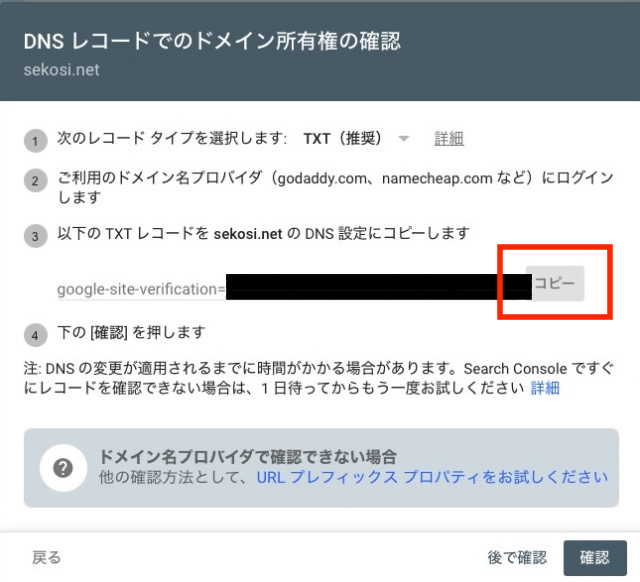Click the sekosi.net domain name in header
The height and width of the screenshot is (582, 640).
click(60, 72)
